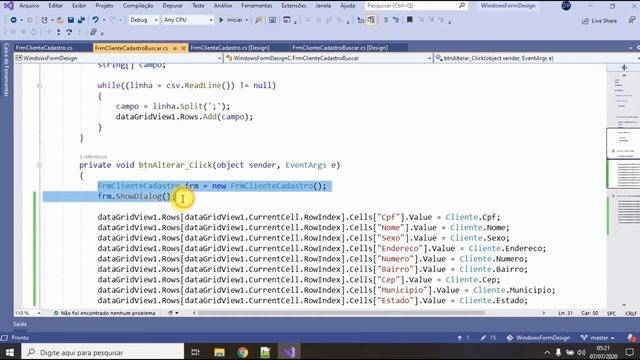
Task: Click the highlighted view white space icon
Action: tap(371, 20)
